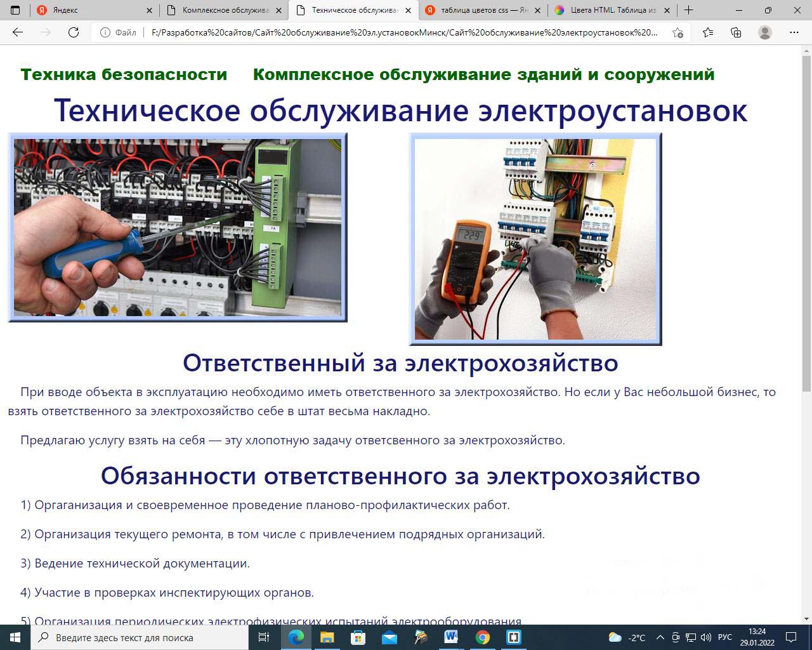Expand hidden system tray icons chevron

(660, 637)
